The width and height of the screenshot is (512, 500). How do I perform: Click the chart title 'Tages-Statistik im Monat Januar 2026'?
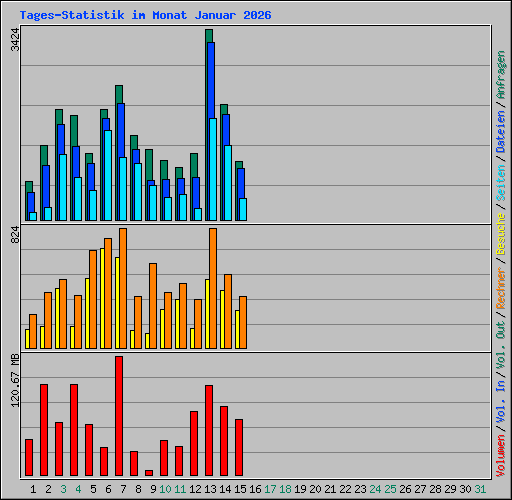145,15
